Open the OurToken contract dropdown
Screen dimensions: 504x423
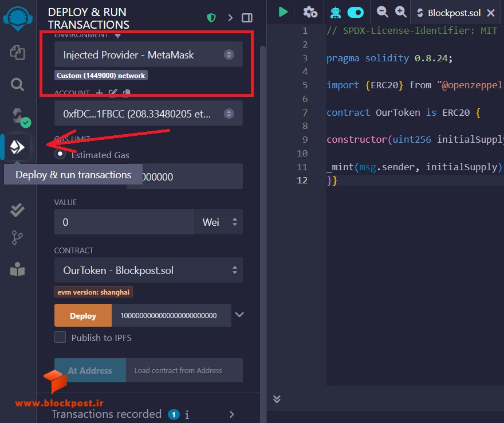click(148, 270)
